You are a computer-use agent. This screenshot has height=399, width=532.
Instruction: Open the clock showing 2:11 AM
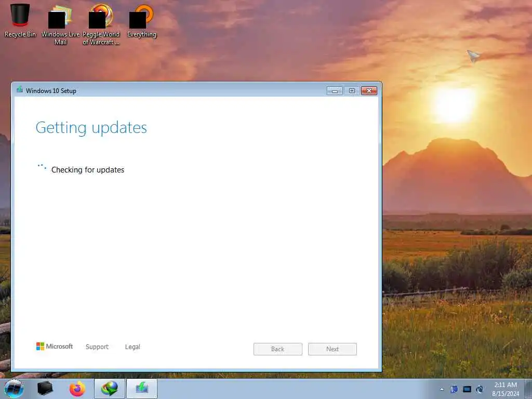tap(506, 389)
